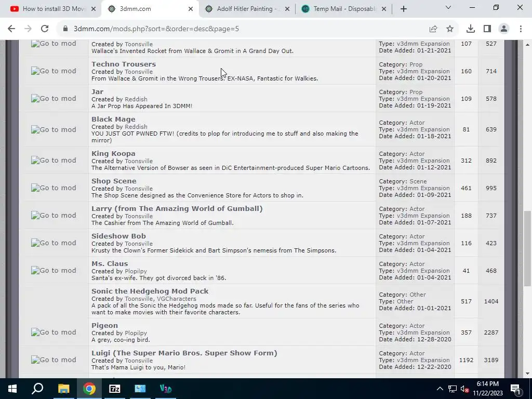The image size is (532, 399).
Task: Switch to the Adolf Hitler Painting tab
Action: pyautogui.click(x=248, y=9)
